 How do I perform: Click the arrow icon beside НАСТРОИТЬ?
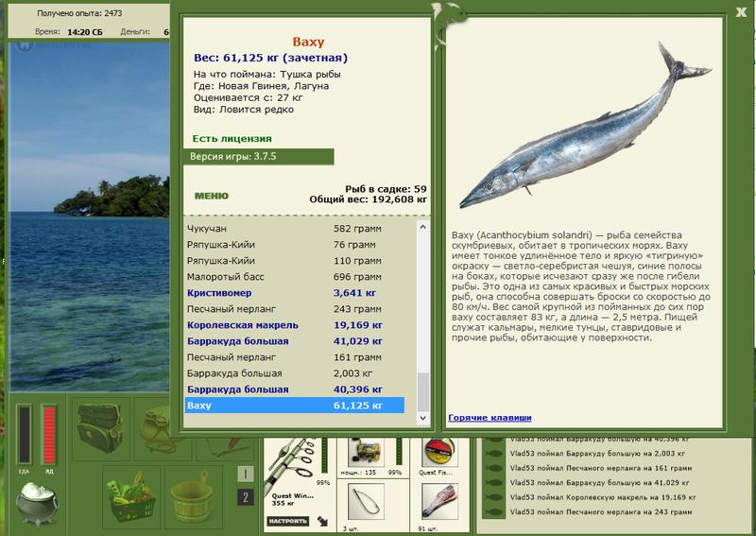point(322,521)
